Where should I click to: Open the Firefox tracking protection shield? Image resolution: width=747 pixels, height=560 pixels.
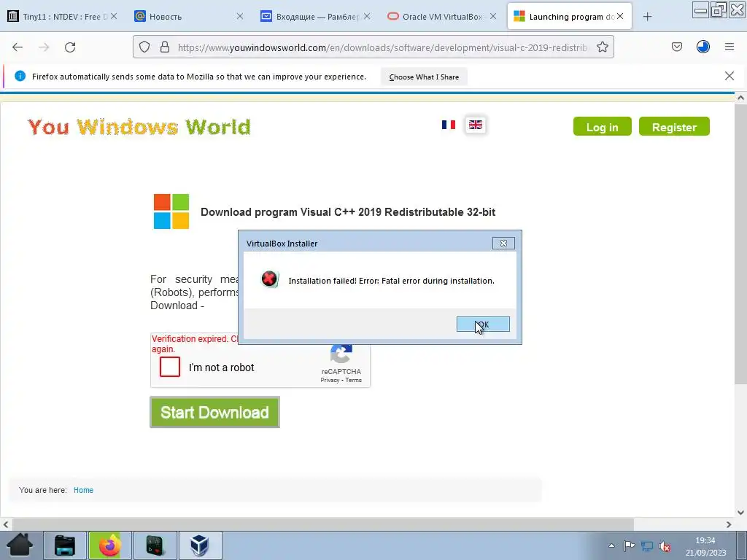pyautogui.click(x=144, y=47)
